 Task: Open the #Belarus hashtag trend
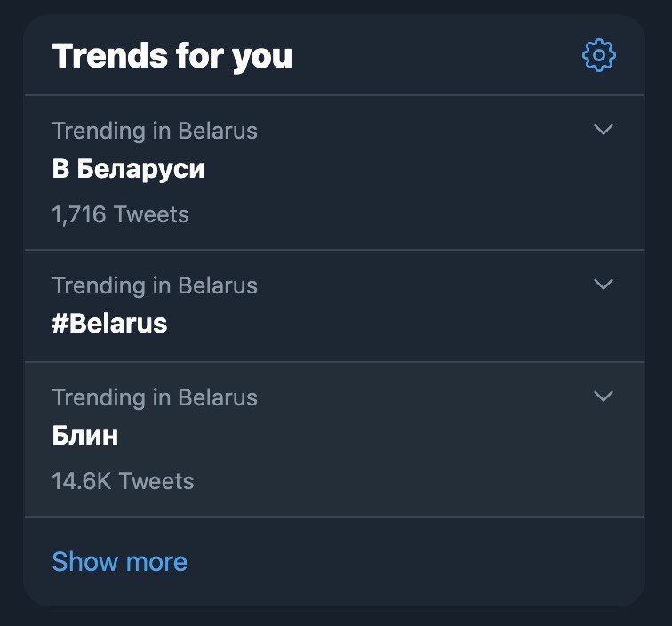click(x=109, y=324)
